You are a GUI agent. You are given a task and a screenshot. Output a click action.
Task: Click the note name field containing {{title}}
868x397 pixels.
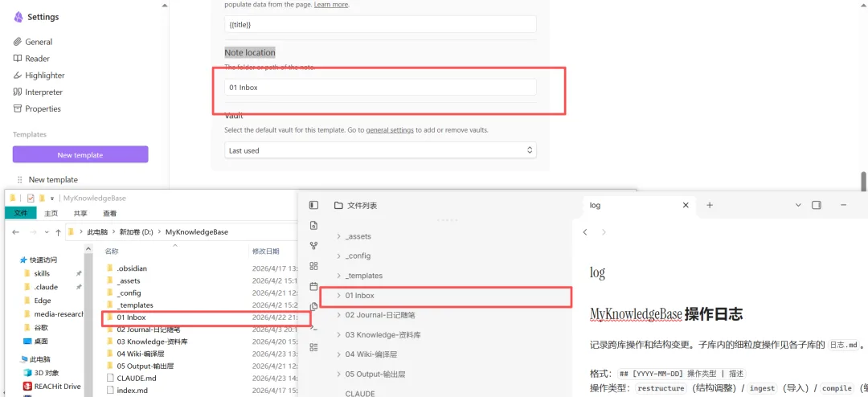[x=380, y=24]
